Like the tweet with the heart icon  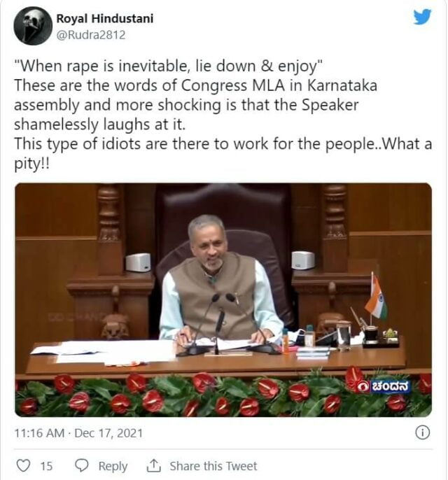click(x=23, y=465)
